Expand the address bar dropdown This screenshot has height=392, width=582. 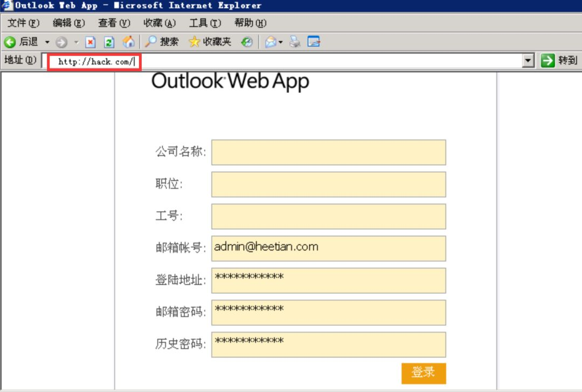[528, 60]
